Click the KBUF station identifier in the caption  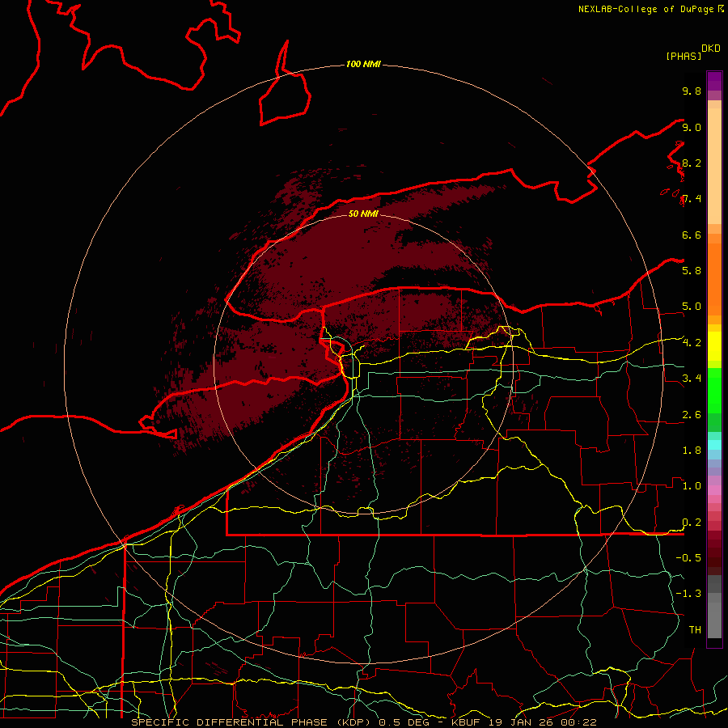coord(467,722)
